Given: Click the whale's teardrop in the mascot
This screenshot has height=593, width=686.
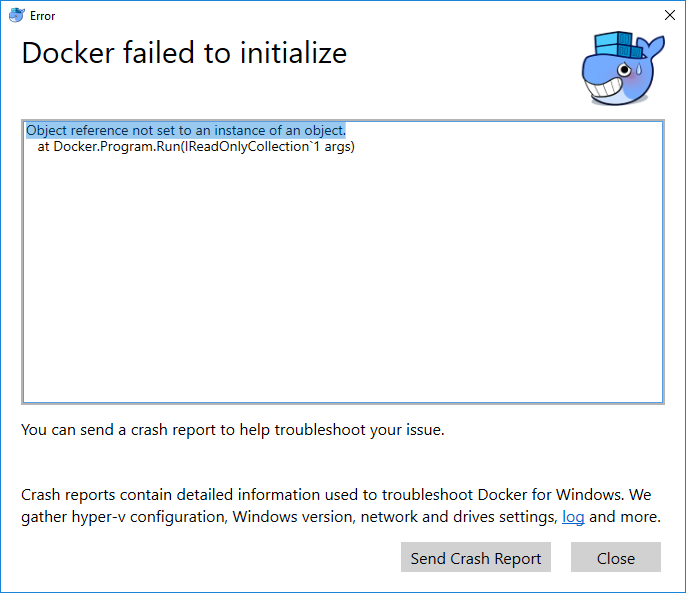Looking at the screenshot, I should [x=639, y=69].
